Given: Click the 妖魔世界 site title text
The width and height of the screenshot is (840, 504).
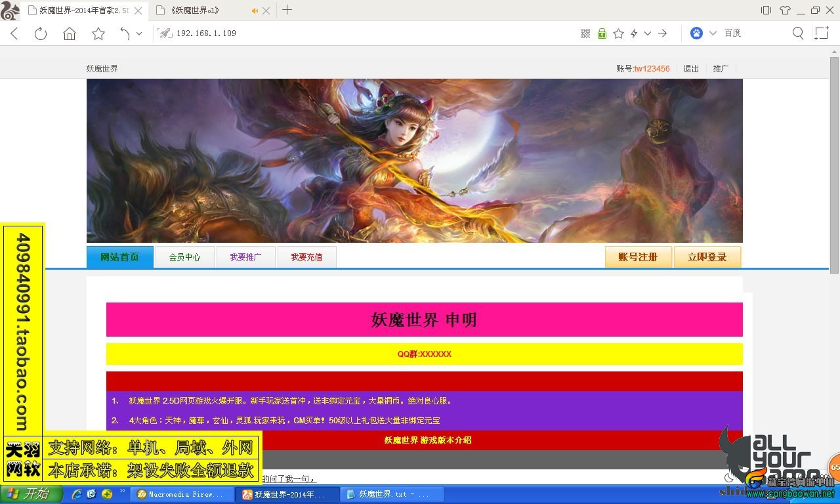Looking at the screenshot, I should click(x=102, y=69).
